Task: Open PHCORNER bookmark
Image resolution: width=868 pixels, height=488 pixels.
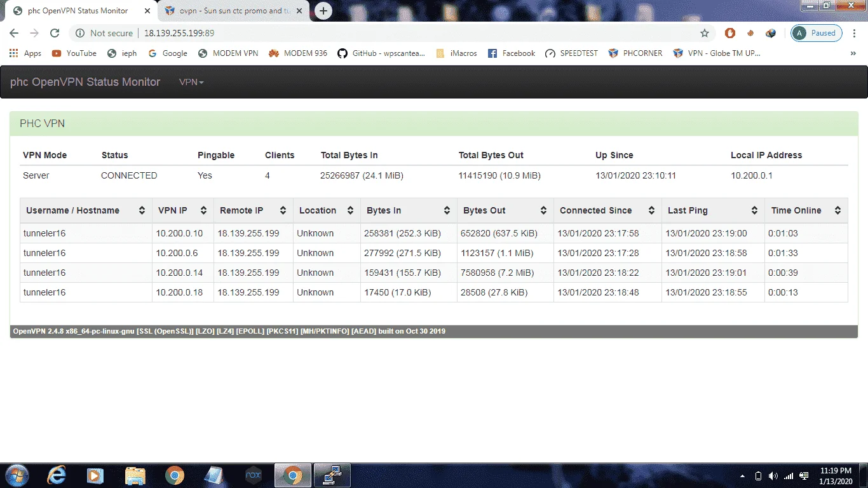Action: point(635,53)
